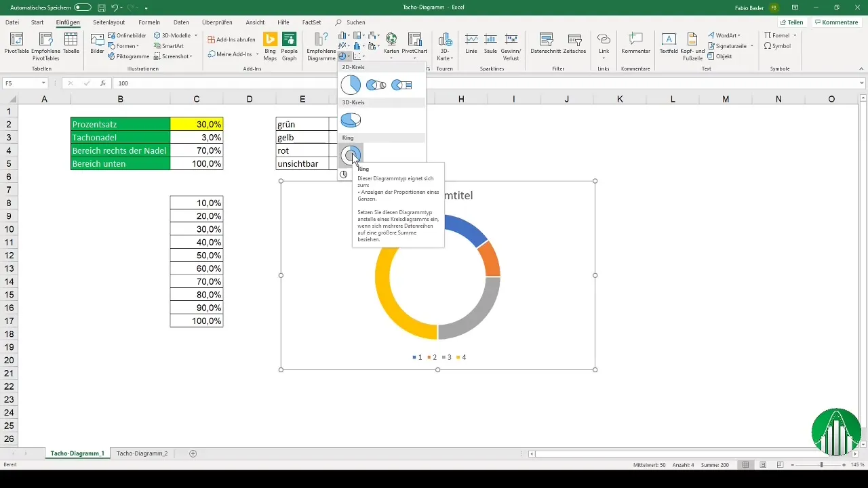The width and height of the screenshot is (868, 488).
Task: Insert a Symbol
Action: pyautogui.click(x=777, y=46)
